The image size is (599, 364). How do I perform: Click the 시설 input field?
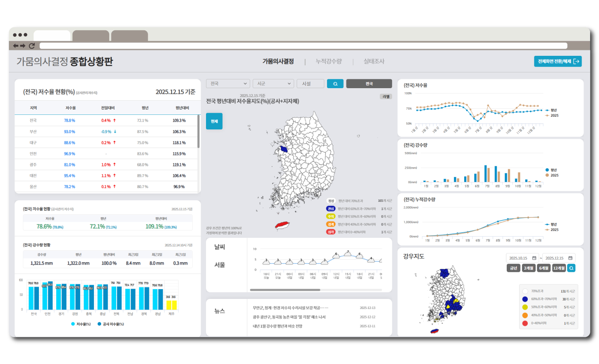(x=310, y=84)
